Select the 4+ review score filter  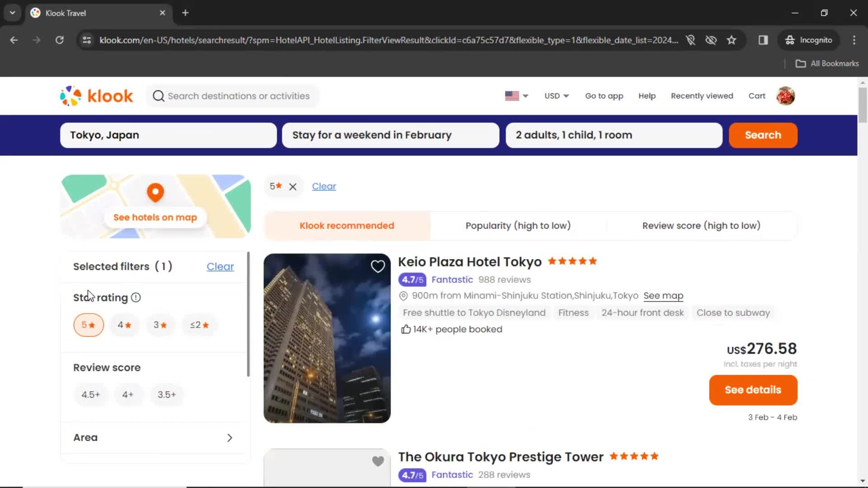(x=128, y=394)
